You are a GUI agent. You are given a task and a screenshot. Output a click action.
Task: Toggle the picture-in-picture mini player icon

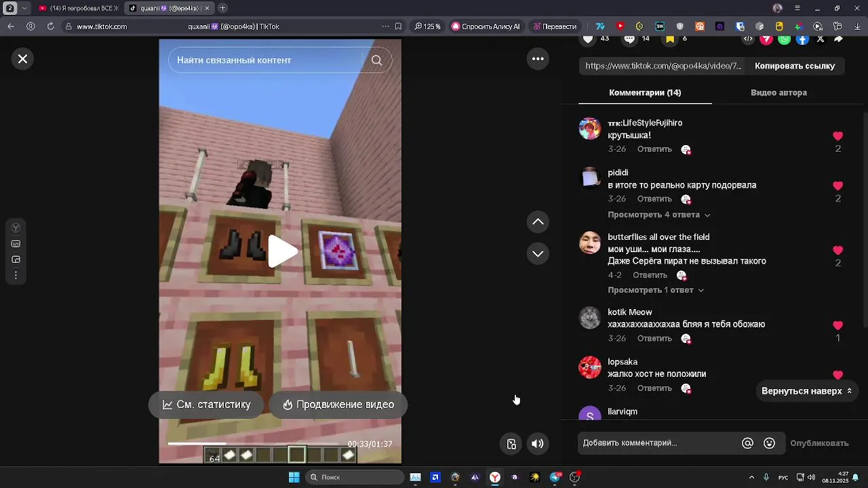point(511,444)
